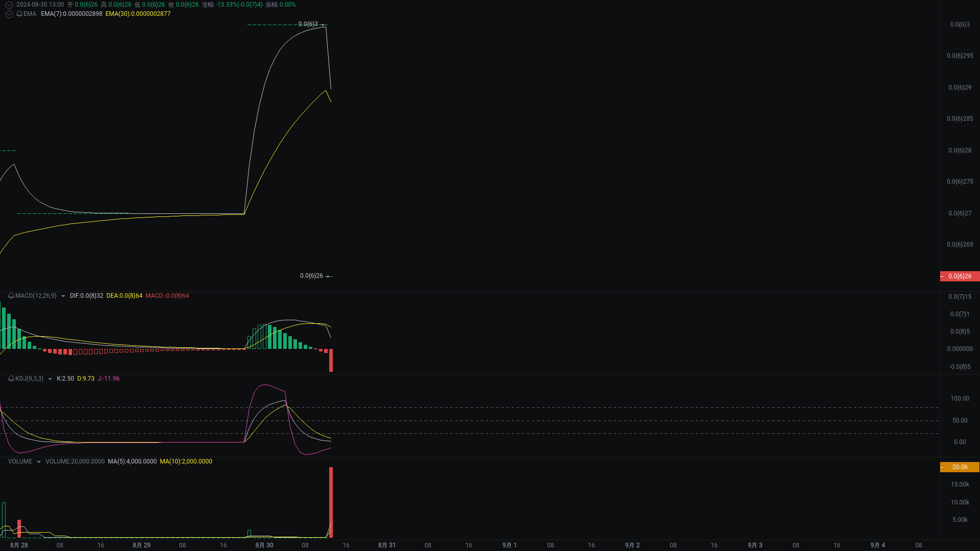Click the red MACD:-0.0{8}64 value

(x=167, y=296)
